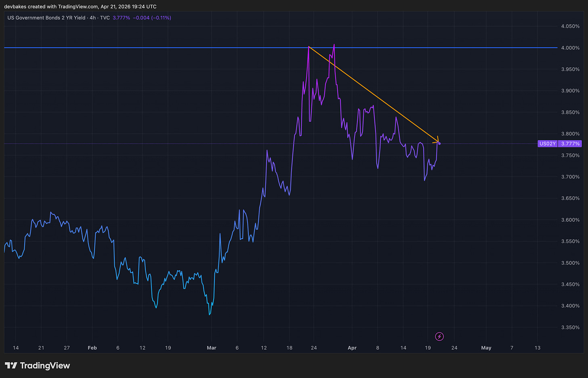Click the 3.950% price axis label
Image resolution: width=588 pixels, height=378 pixels.
click(x=570, y=69)
